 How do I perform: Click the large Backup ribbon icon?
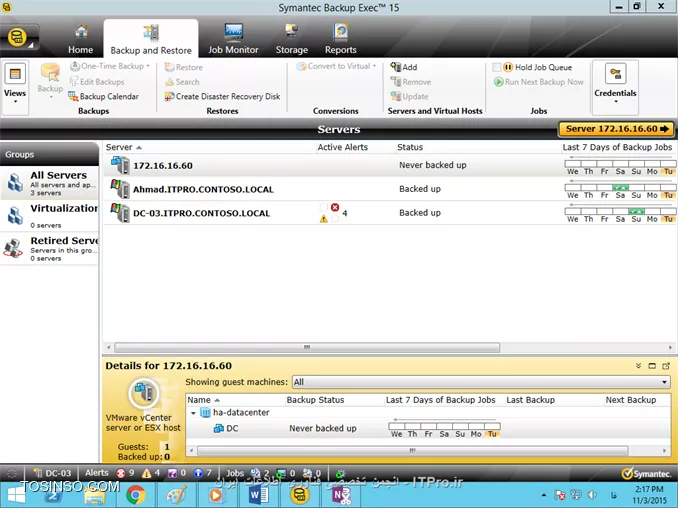(x=50, y=73)
